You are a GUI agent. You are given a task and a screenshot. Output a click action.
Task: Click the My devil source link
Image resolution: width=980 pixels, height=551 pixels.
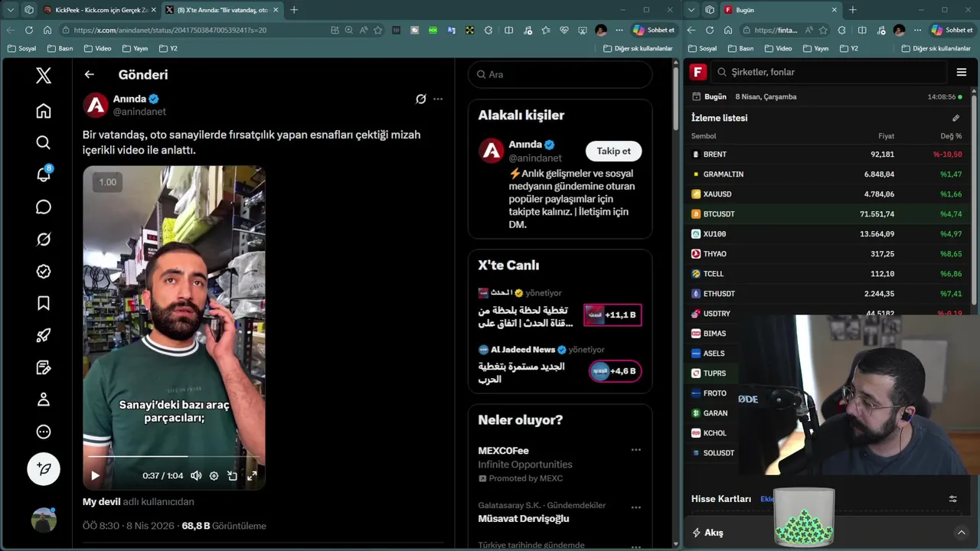[x=102, y=502]
